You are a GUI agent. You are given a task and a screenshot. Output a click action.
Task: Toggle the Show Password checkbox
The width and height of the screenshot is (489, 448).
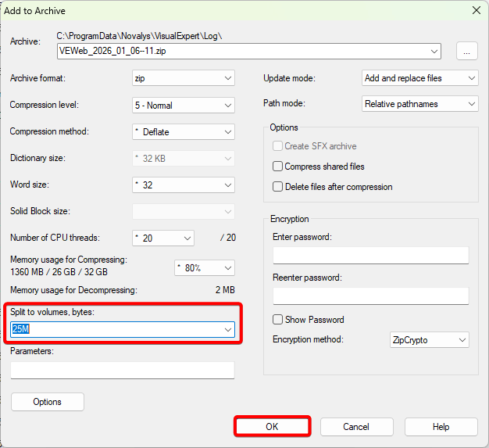pos(277,320)
